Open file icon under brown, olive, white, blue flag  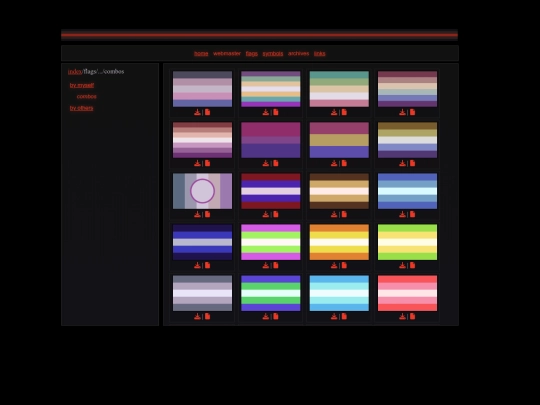point(412,163)
